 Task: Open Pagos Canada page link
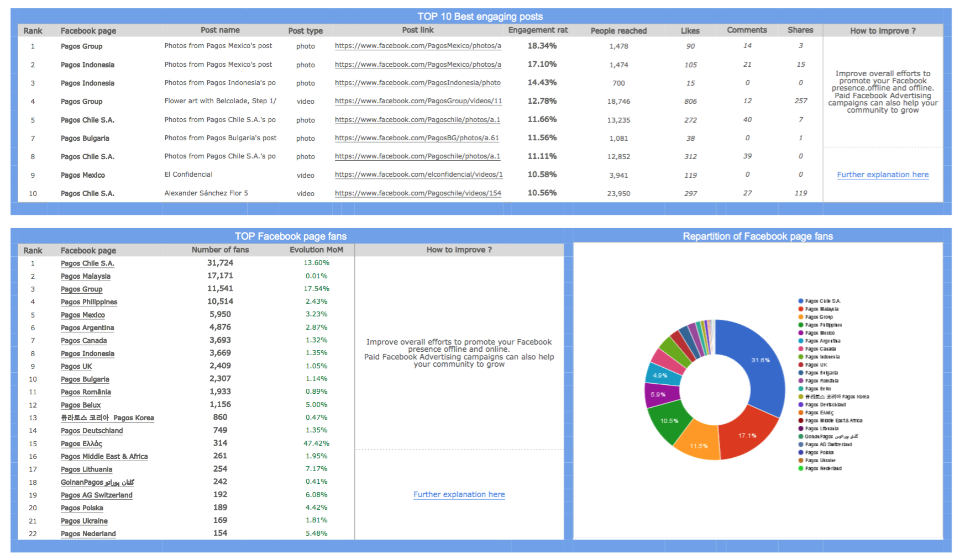pos(83,341)
